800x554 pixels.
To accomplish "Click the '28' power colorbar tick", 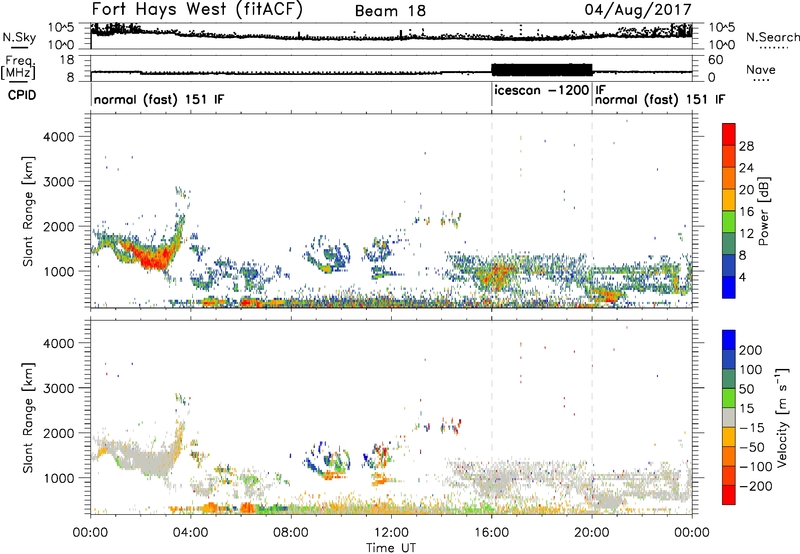I will tap(746, 146).
